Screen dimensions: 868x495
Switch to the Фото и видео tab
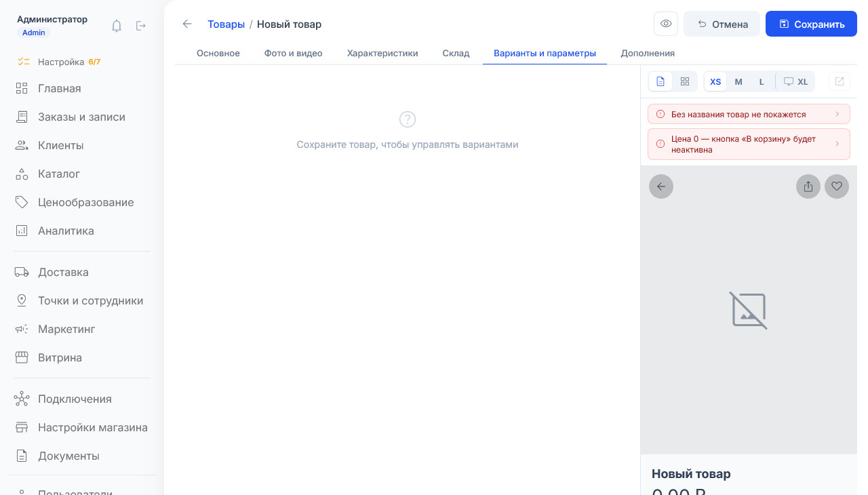point(294,53)
